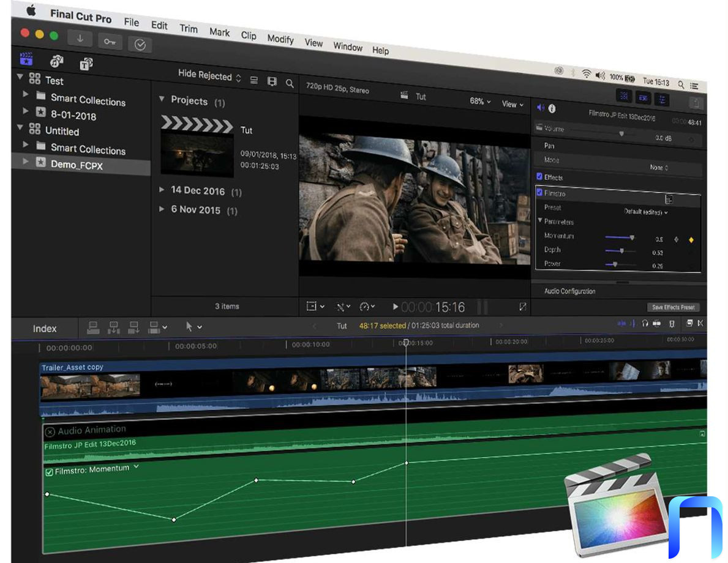Screen dimensions: 728x563
Task: Click the import media arrow button
Action: coord(80,39)
